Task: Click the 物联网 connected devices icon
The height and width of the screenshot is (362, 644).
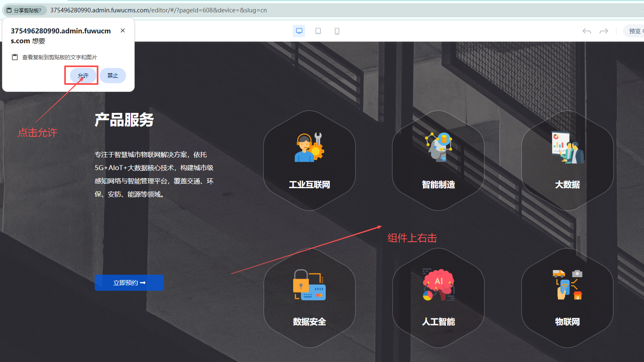Action: click(x=567, y=285)
